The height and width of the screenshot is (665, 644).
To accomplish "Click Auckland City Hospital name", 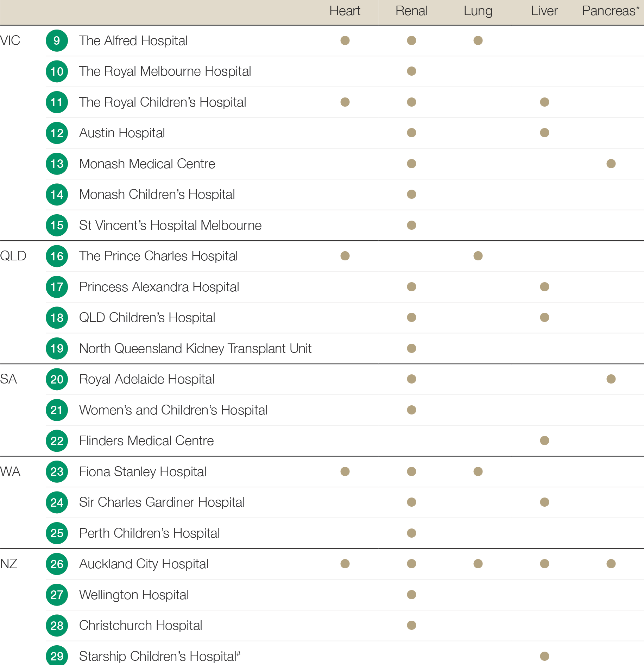I will tap(144, 564).
